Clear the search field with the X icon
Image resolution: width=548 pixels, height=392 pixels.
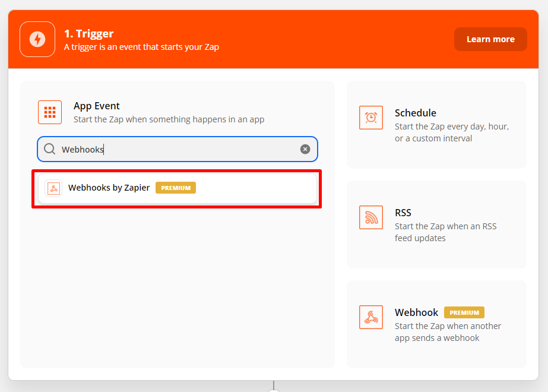(305, 149)
